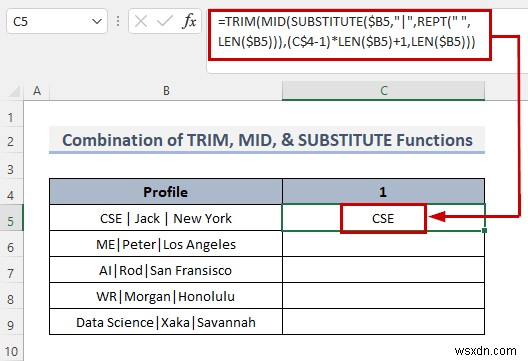Click the header cell containing '1'
The image size is (528, 361).
pos(384,192)
